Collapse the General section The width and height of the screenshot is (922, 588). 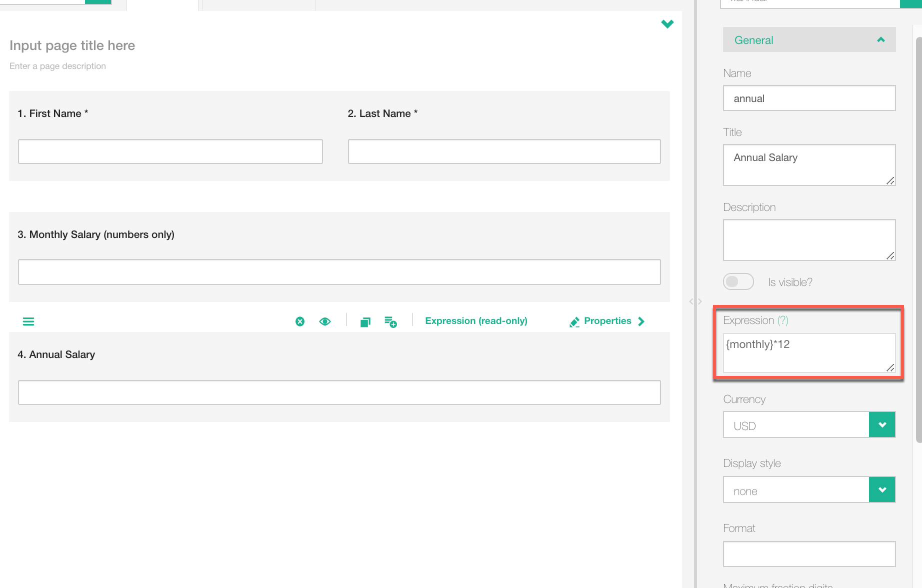(x=880, y=40)
